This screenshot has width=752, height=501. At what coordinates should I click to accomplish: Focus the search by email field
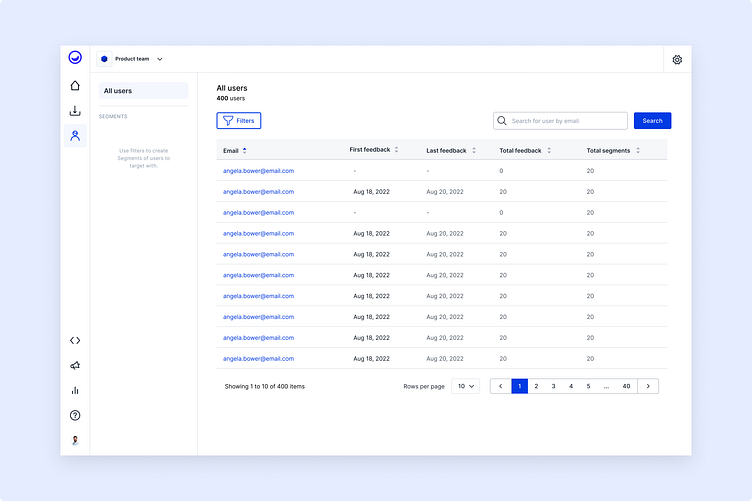point(560,121)
